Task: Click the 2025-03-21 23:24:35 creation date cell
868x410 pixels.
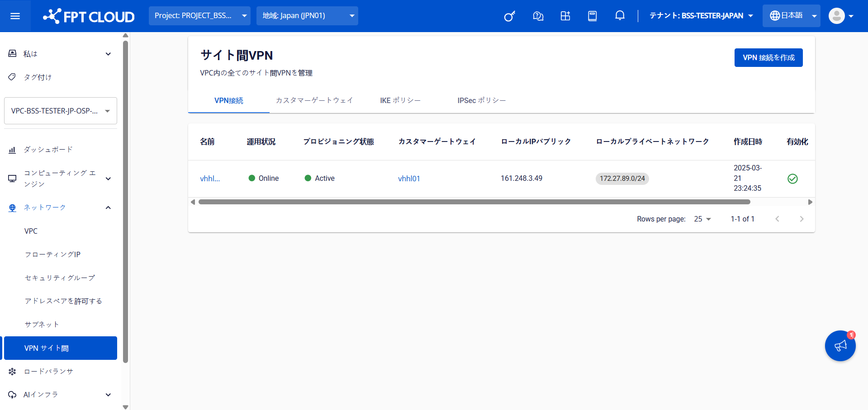Action: click(748, 178)
